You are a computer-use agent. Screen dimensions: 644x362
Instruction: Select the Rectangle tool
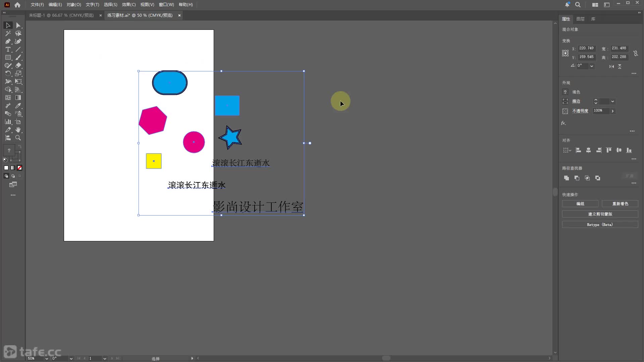click(8, 58)
